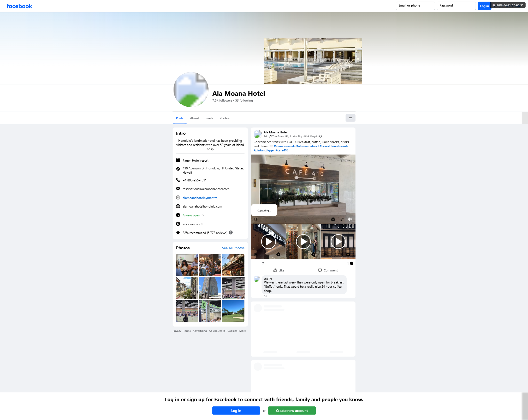Click the globe public-audience icon on the post
This screenshot has height=420, width=528.
[x=321, y=136]
